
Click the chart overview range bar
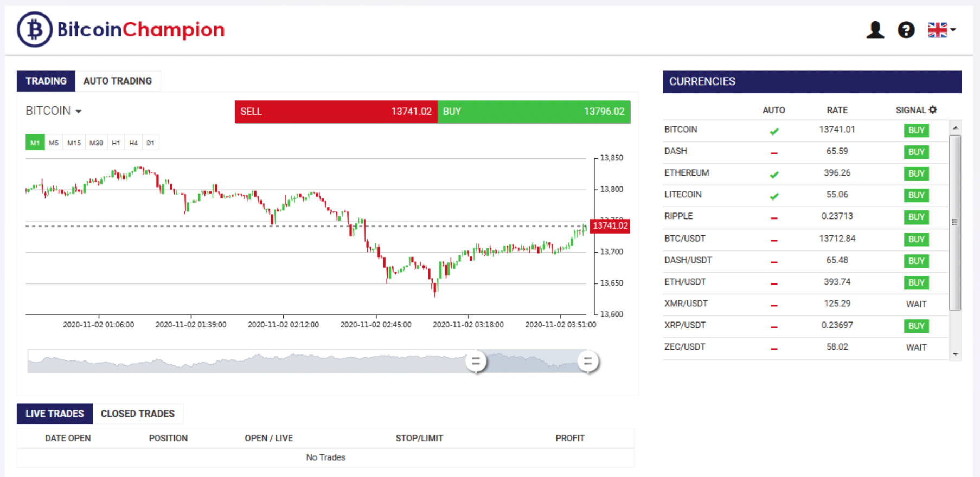click(307, 362)
